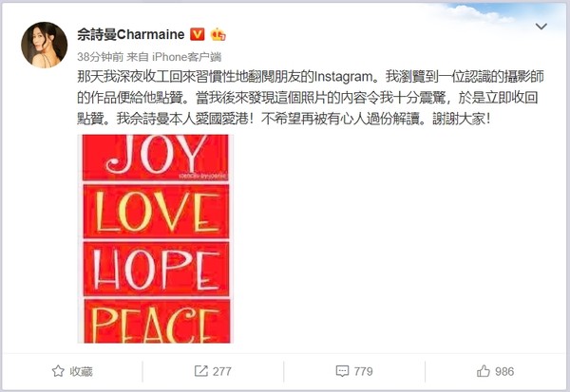
Task: Click the iPhone客户端 source link
Action: point(186,57)
